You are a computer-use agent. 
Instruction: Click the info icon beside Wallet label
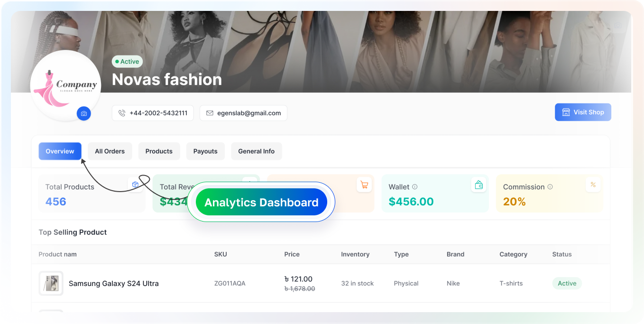[415, 187]
